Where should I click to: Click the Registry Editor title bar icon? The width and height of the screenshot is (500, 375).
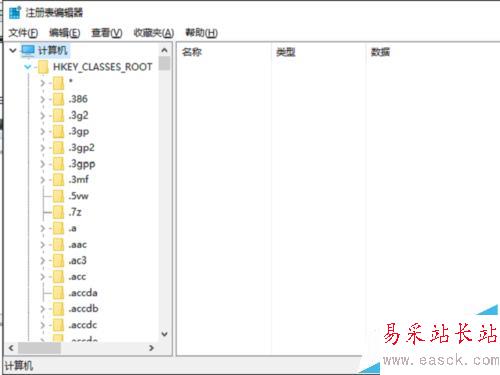(15, 12)
